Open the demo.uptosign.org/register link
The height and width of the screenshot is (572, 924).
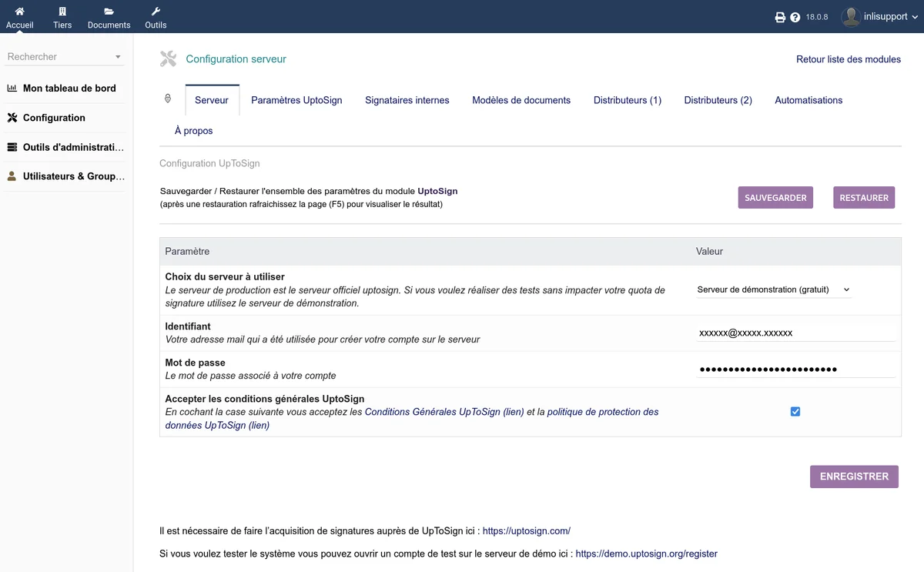647,554
